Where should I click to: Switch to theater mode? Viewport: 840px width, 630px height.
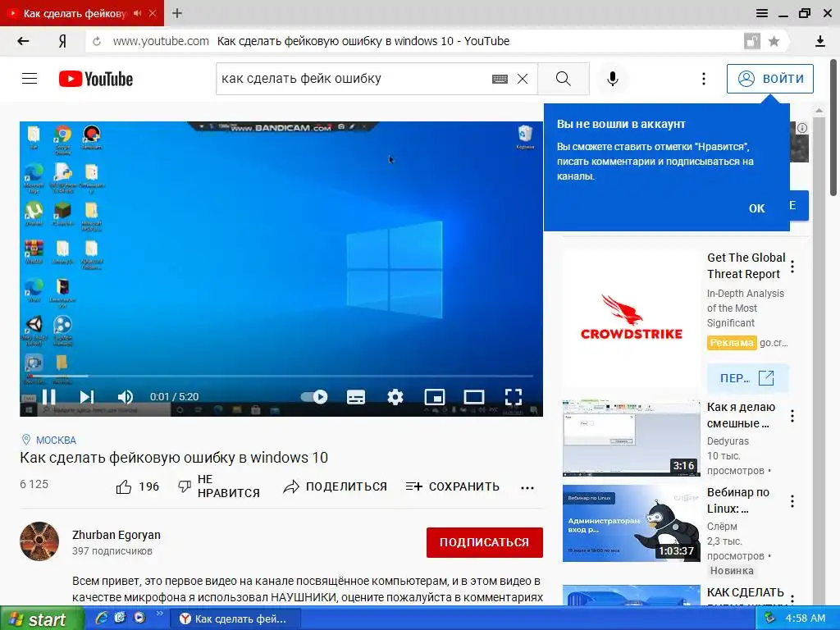coord(473,397)
